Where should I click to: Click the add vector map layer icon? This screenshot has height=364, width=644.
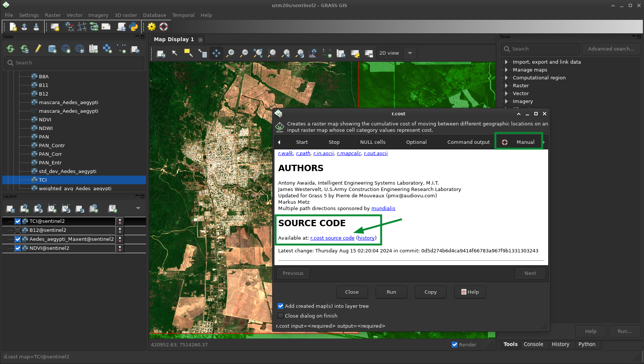pyautogui.click(x=52, y=209)
